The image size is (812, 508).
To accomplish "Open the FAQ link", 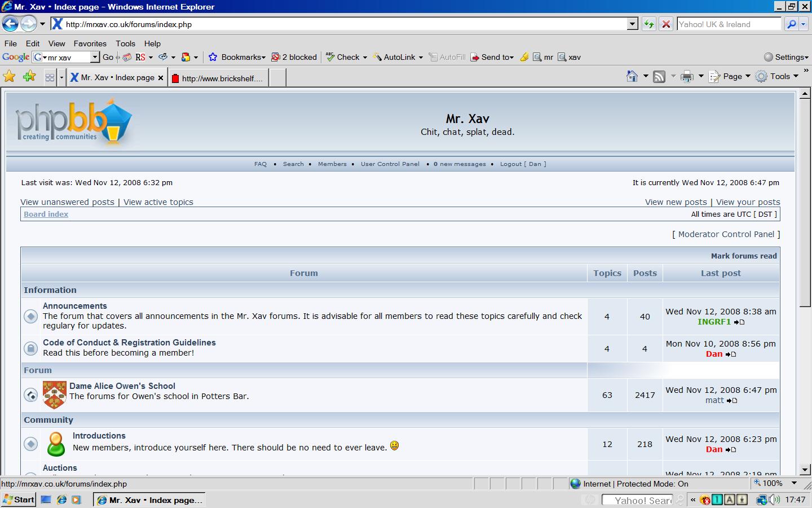I will [261, 164].
